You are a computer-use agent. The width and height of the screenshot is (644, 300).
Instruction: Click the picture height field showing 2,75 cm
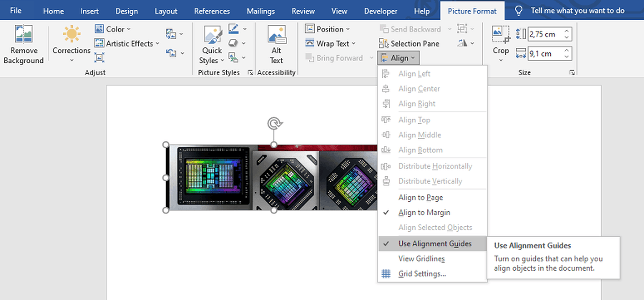click(545, 34)
